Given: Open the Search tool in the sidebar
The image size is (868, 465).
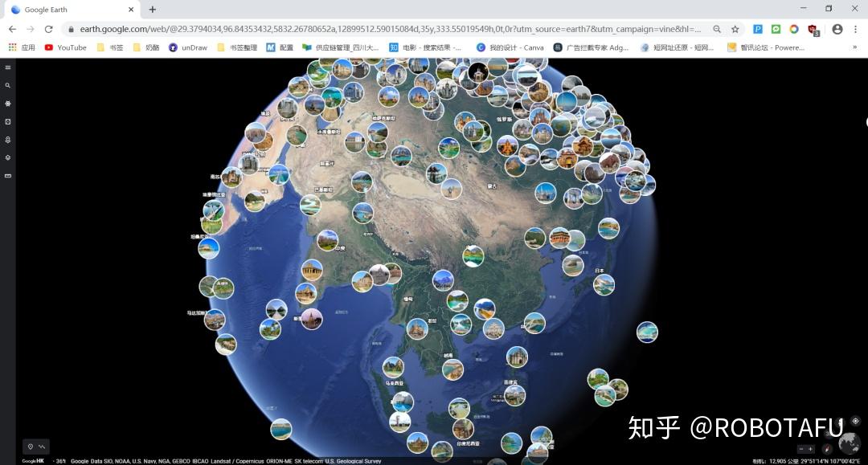Looking at the screenshot, I should [7, 85].
